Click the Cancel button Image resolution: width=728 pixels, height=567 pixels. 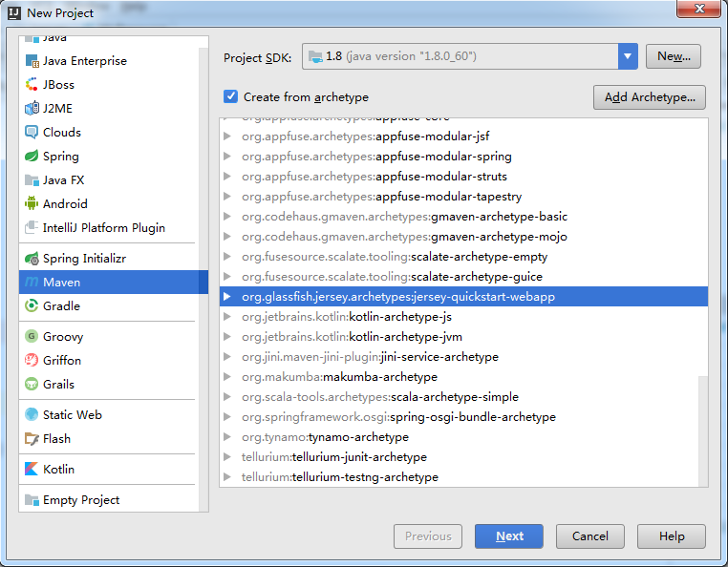[590, 536]
